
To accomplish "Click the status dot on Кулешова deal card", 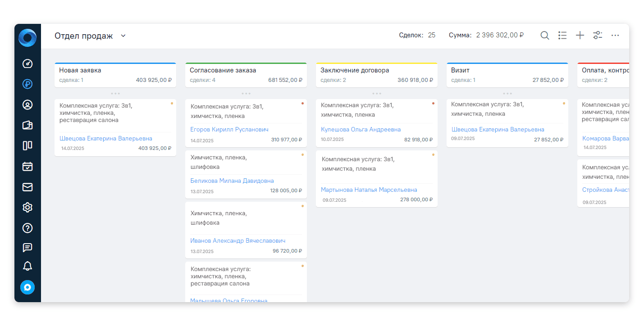I will tap(433, 104).
